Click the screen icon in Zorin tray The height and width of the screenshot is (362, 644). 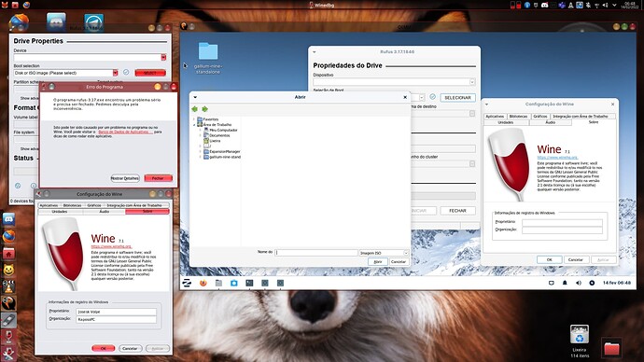click(552, 283)
